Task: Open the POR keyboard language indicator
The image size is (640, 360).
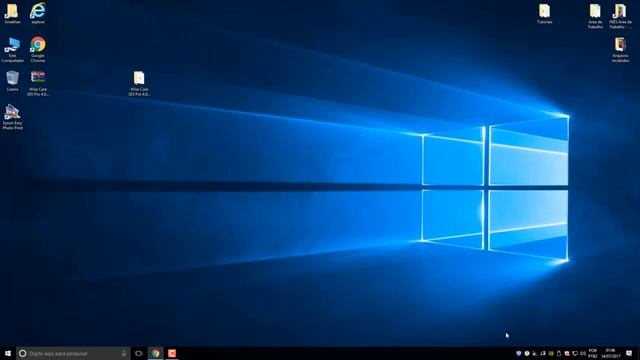Action: click(x=593, y=353)
